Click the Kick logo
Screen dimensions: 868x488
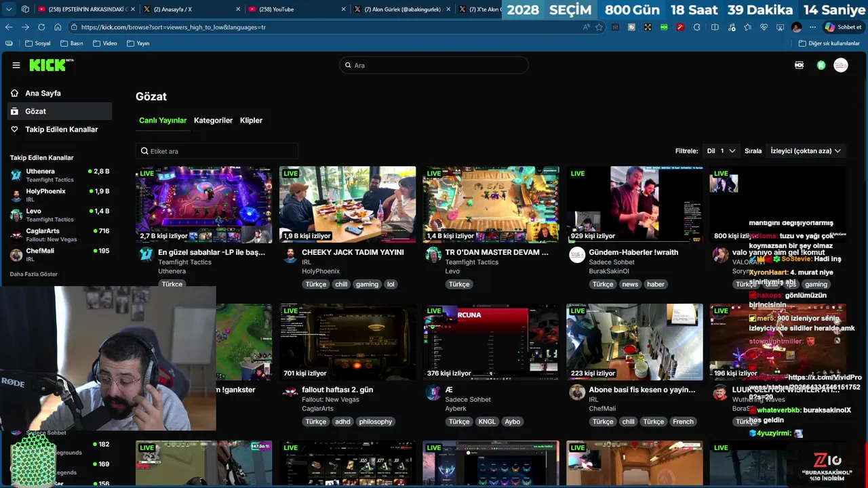pos(51,65)
